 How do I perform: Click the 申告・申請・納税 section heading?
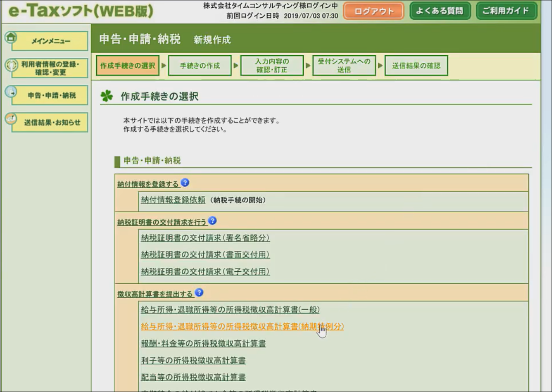click(152, 161)
